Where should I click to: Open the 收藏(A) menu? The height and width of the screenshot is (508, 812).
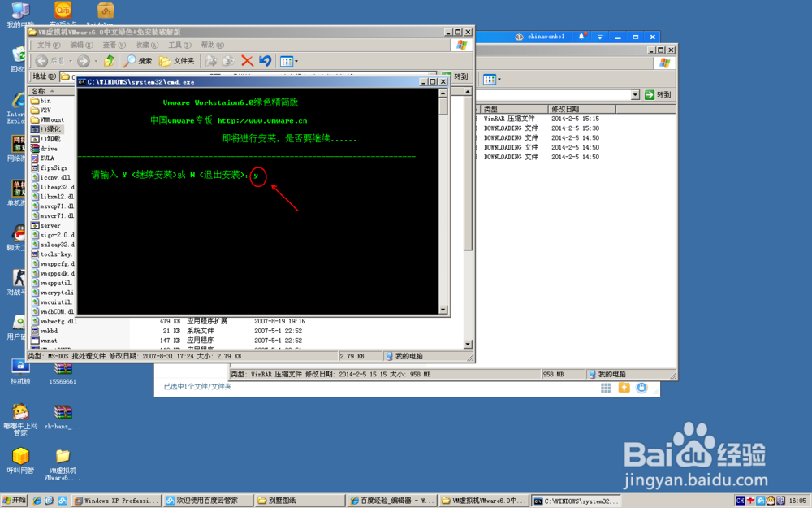[146, 45]
